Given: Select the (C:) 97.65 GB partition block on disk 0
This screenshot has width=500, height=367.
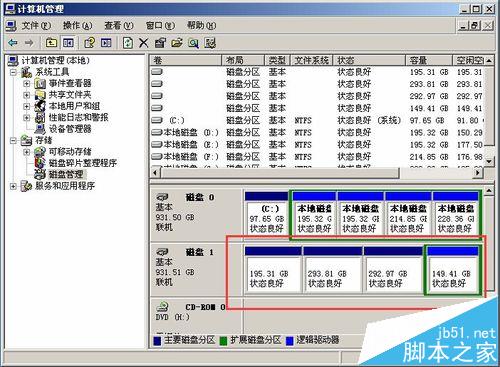Looking at the screenshot, I should click(267, 214).
